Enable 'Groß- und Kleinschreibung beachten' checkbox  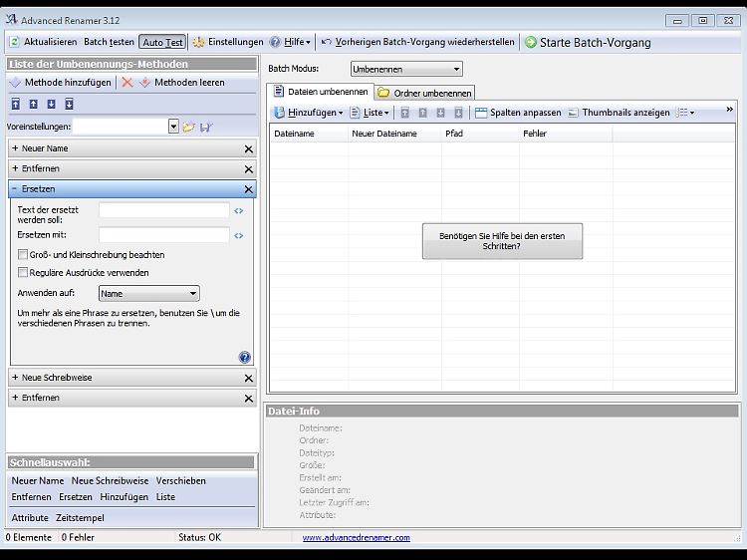click(23, 255)
